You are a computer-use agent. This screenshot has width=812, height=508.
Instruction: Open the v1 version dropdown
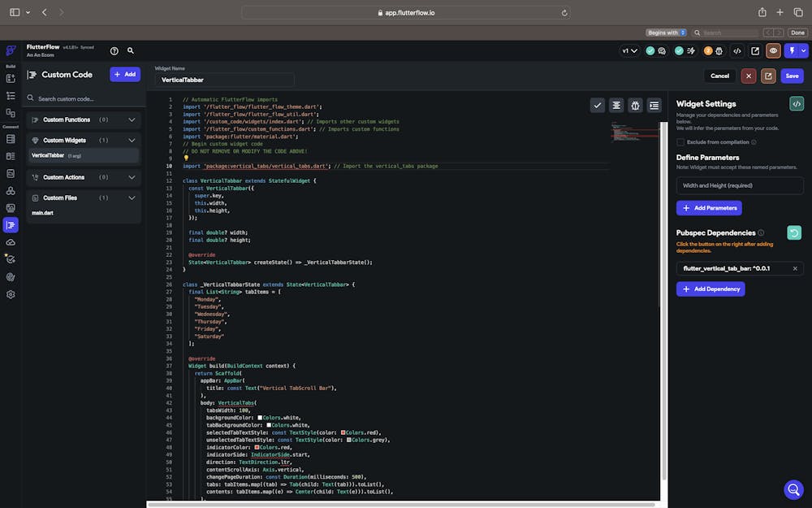click(629, 50)
